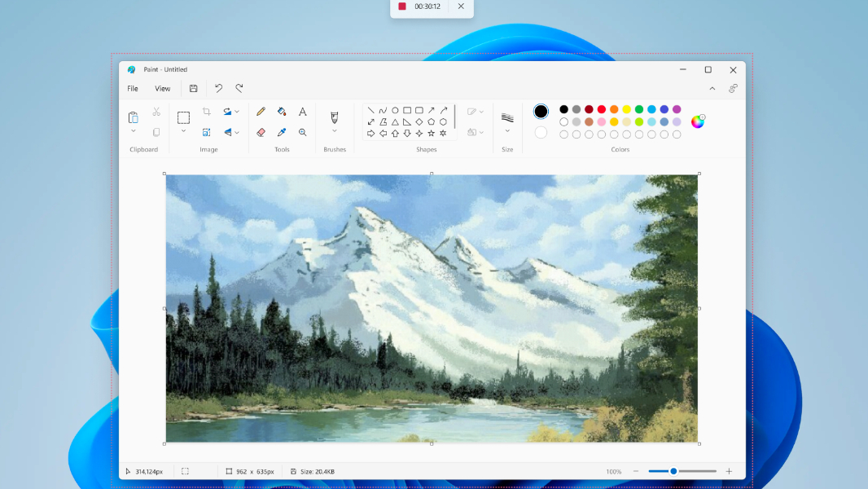Screen dimensions: 868x489
Task: Pick the Line shape
Action: 370,110
